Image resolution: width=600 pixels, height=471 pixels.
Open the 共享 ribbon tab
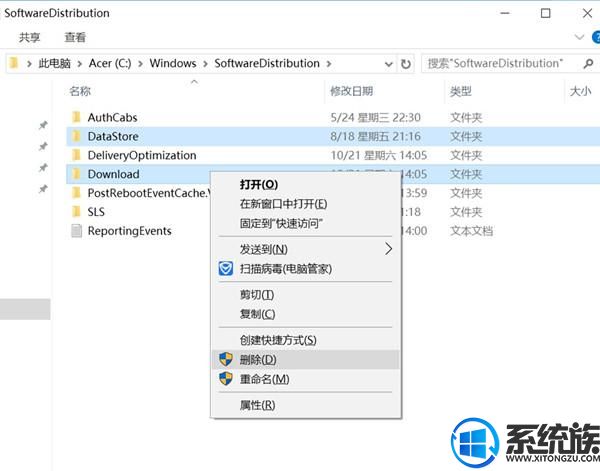[x=29, y=37]
